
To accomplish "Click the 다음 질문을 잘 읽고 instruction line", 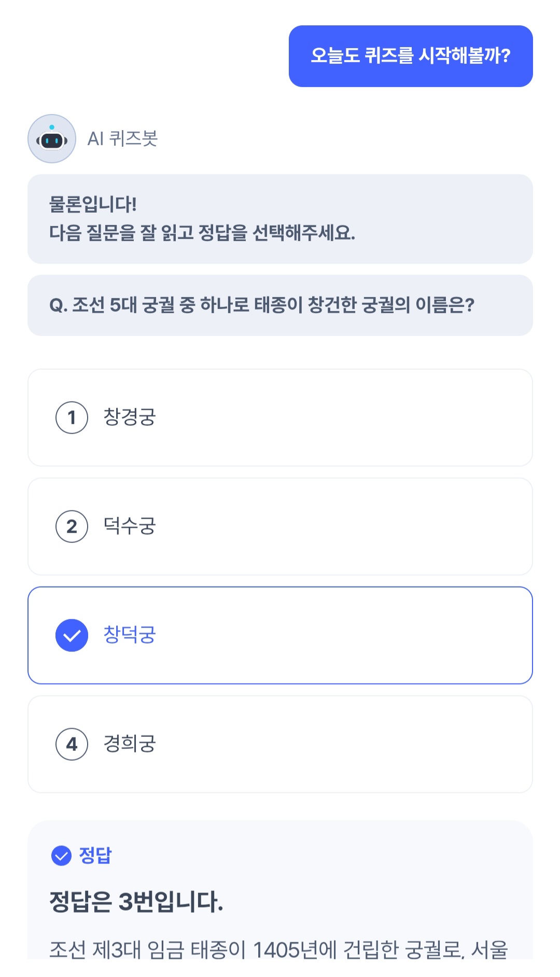I will pos(202,233).
